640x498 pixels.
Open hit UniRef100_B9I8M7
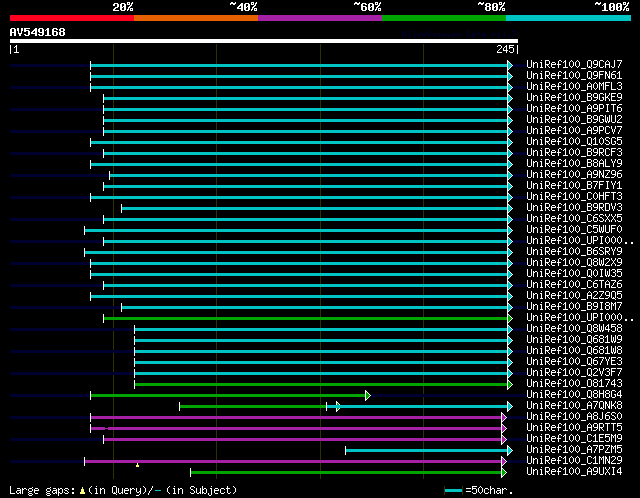pyautogui.click(x=574, y=307)
